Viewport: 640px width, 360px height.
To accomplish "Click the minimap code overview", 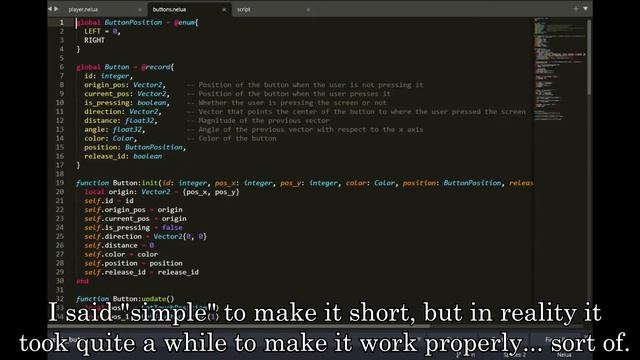I will point(559,69).
